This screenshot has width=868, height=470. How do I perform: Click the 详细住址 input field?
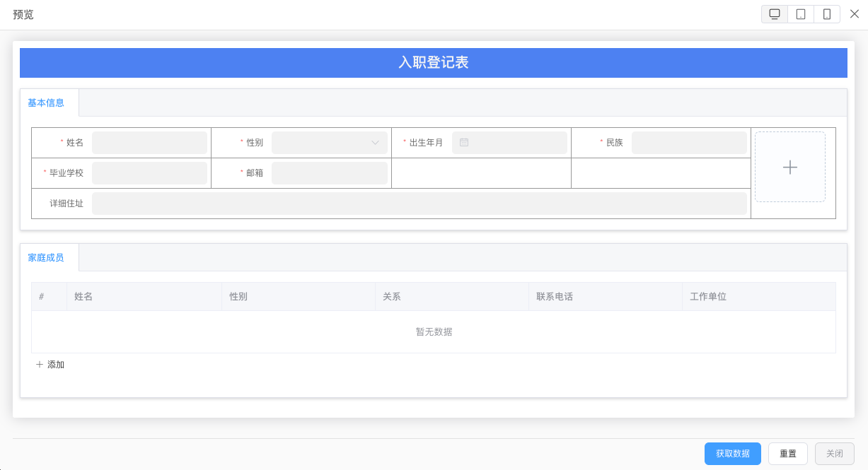(x=421, y=203)
